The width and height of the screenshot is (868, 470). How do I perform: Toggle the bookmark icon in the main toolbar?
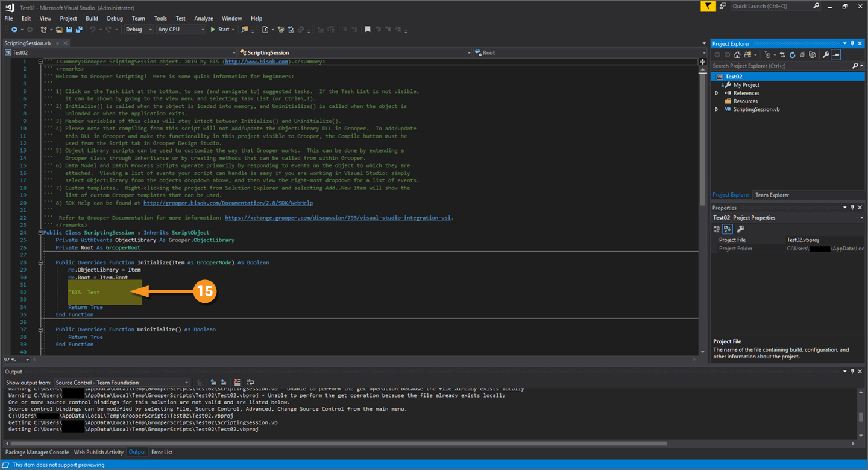367,30
